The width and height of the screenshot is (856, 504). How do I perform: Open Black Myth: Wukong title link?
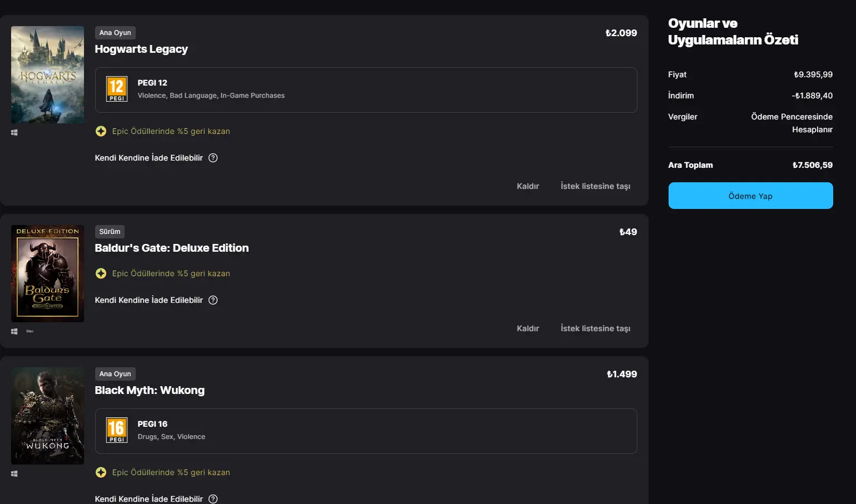[150, 390]
